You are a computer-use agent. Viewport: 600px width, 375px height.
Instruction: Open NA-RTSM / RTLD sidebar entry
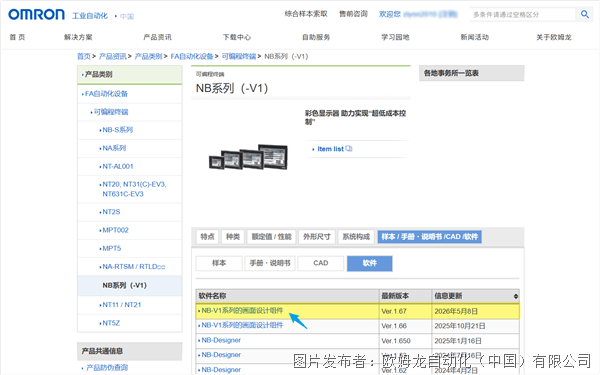pos(134,267)
